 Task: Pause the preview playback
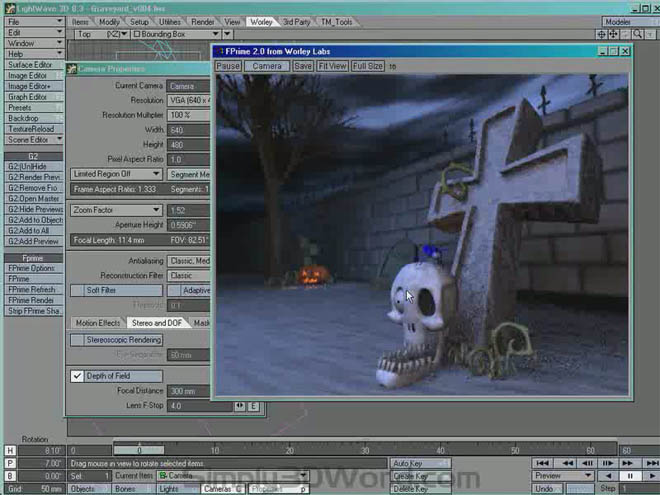tap(630, 476)
